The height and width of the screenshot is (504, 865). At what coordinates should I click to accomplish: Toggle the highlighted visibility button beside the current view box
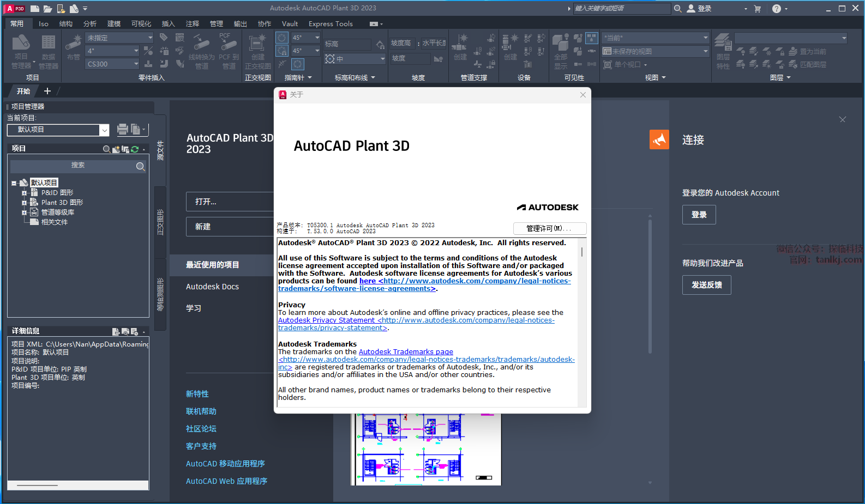[592, 38]
